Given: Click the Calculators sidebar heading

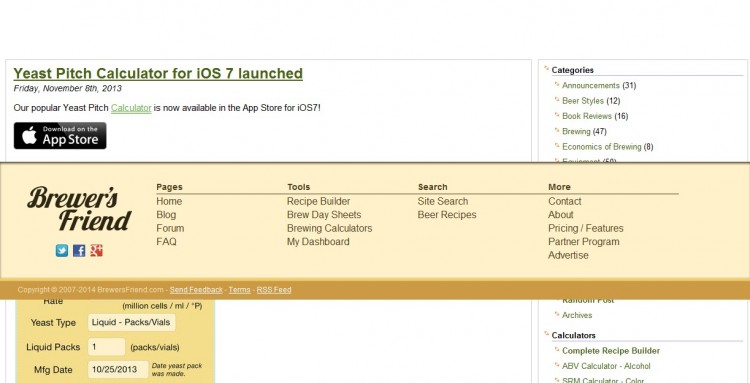Looking at the screenshot, I should (x=574, y=336).
